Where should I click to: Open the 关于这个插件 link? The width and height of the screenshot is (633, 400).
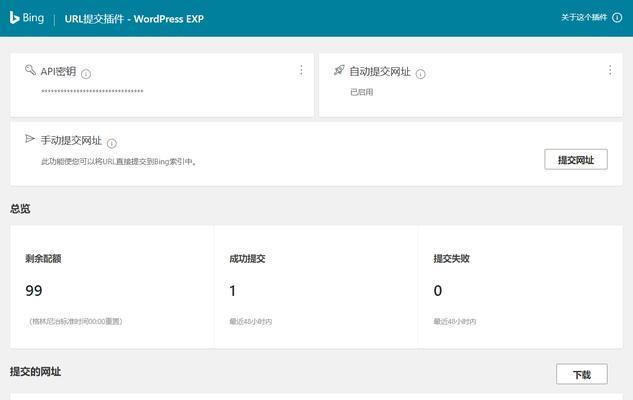click(x=584, y=17)
